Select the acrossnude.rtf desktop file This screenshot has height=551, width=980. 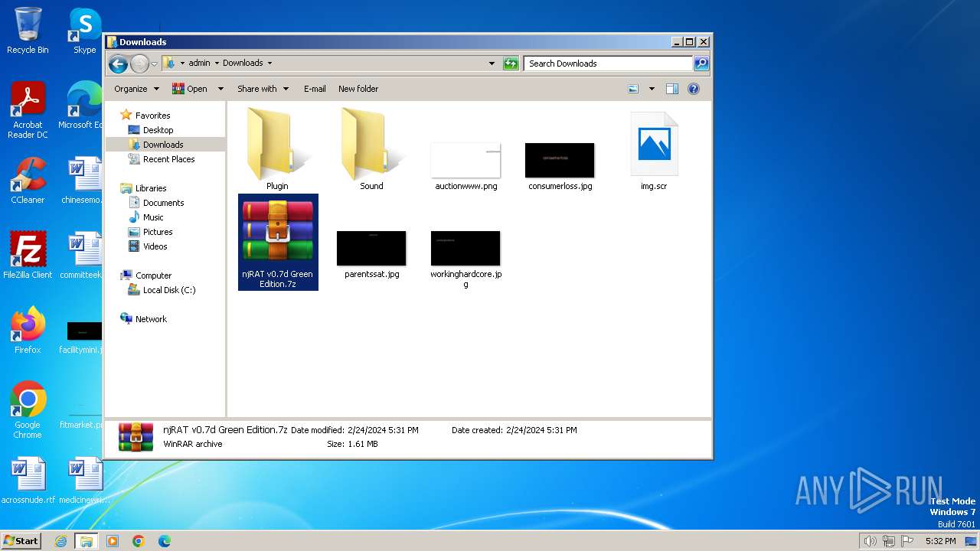(28, 481)
